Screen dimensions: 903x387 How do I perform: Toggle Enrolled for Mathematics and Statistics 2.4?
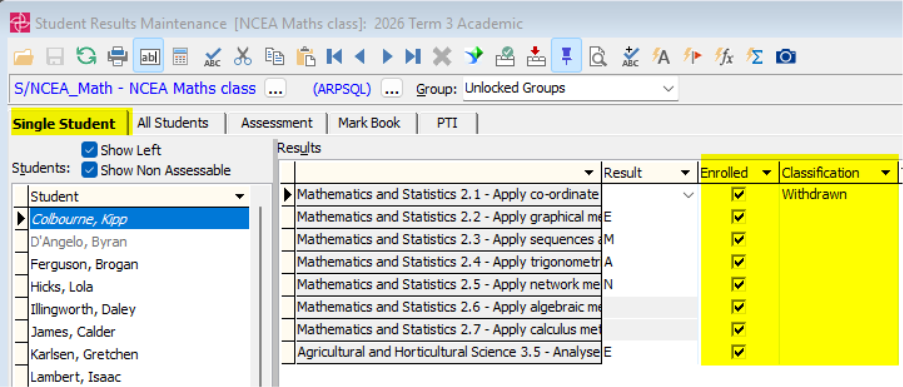tap(739, 261)
